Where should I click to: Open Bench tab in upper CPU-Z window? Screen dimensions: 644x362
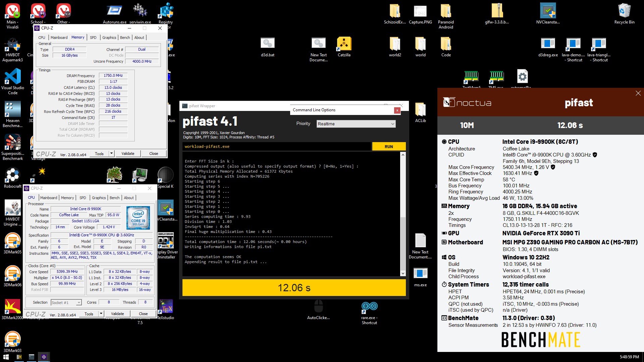125,38
